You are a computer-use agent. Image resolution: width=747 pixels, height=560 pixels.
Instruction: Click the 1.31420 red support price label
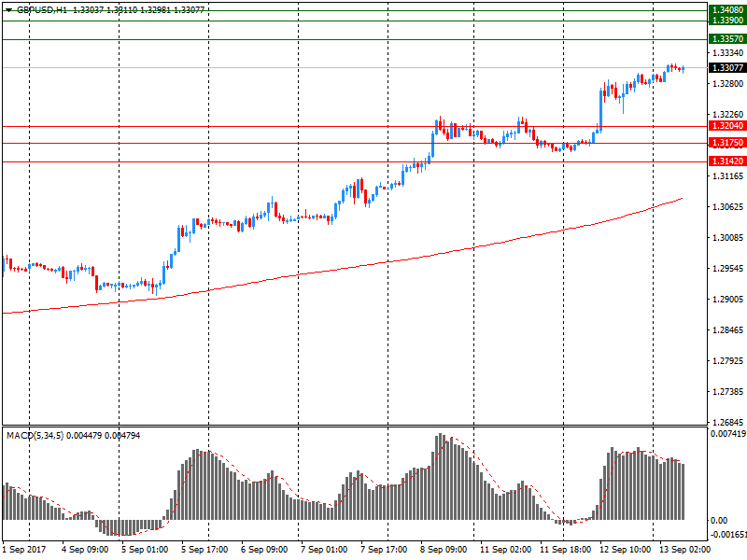[727, 161]
